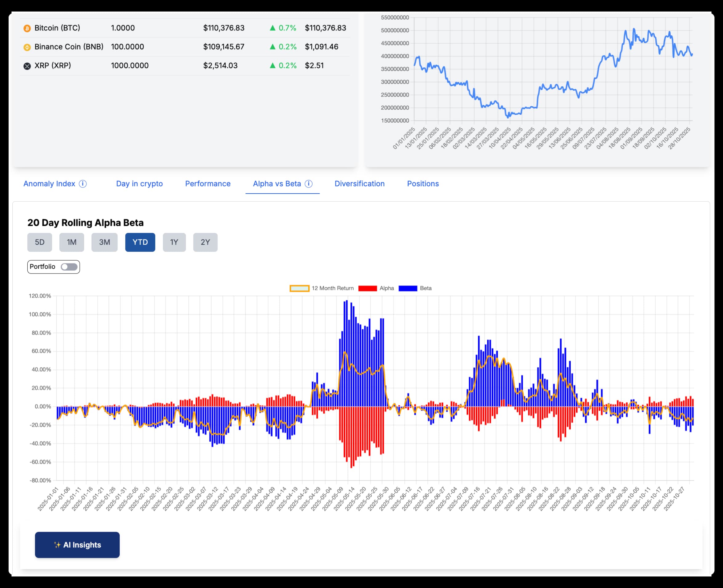
Task: Hide the Beta series via legend
Action: 408,288
